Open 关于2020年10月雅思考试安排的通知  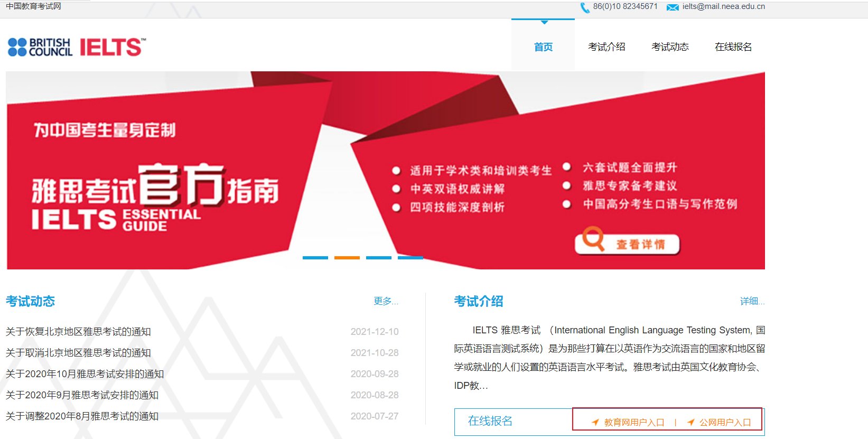[x=85, y=374]
